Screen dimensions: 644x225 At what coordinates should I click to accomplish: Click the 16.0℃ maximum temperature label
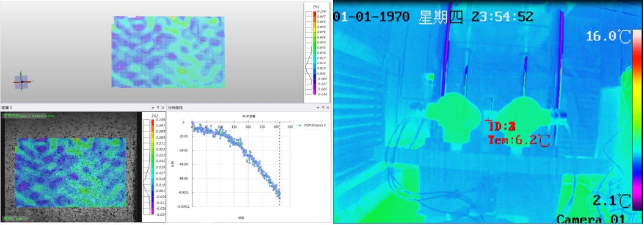pyautogui.click(x=609, y=36)
